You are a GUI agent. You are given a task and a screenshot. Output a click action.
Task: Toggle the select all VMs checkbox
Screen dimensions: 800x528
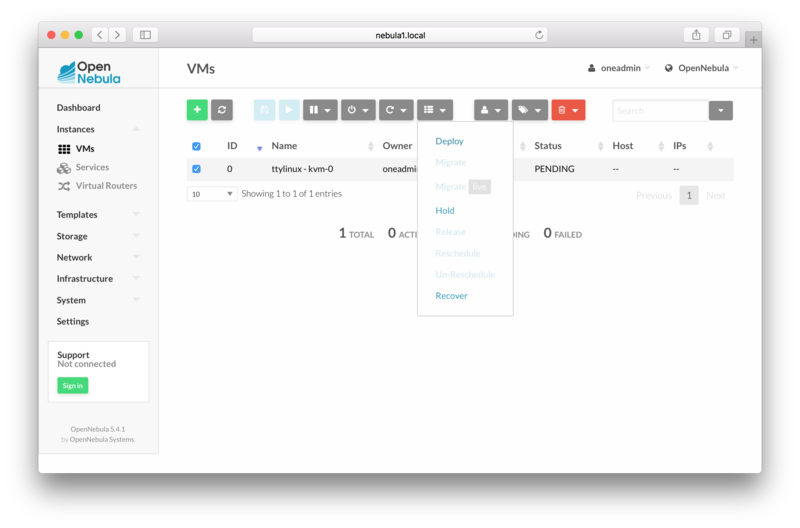tap(196, 146)
